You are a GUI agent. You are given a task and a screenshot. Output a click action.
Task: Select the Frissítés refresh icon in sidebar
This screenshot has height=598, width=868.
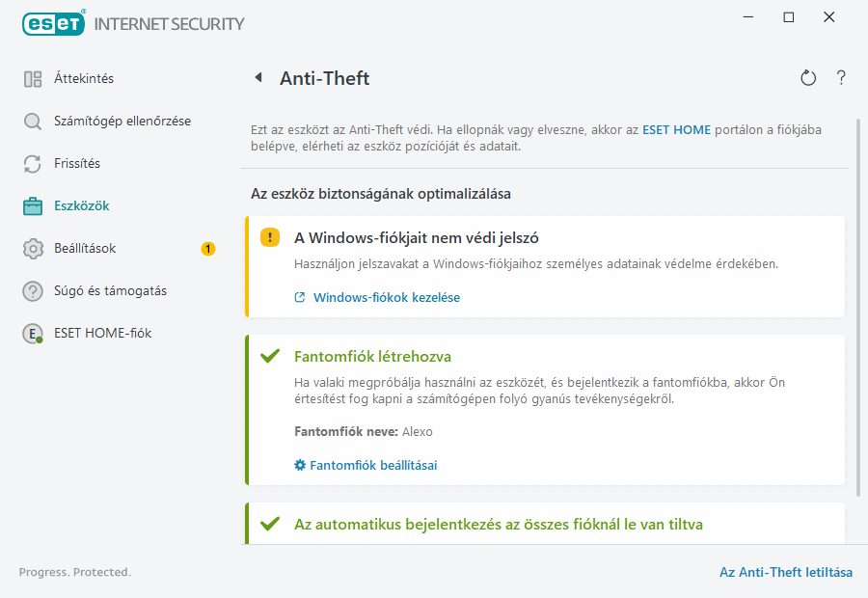[x=30, y=164]
